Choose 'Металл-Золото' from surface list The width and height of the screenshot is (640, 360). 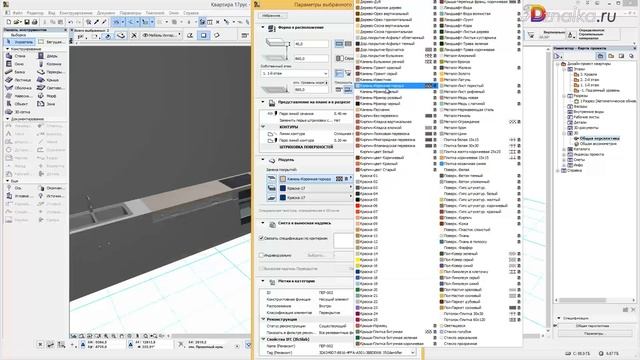tap(480, 73)
